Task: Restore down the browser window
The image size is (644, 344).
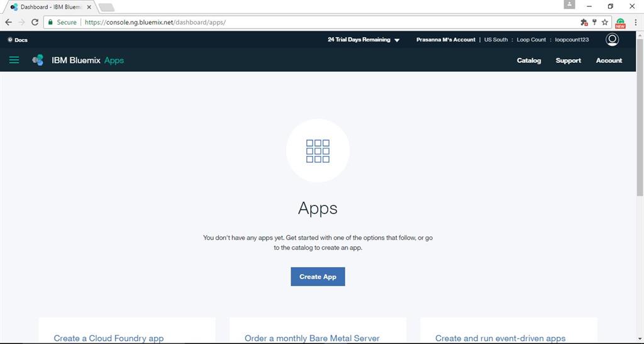Action: coord(610,6)
